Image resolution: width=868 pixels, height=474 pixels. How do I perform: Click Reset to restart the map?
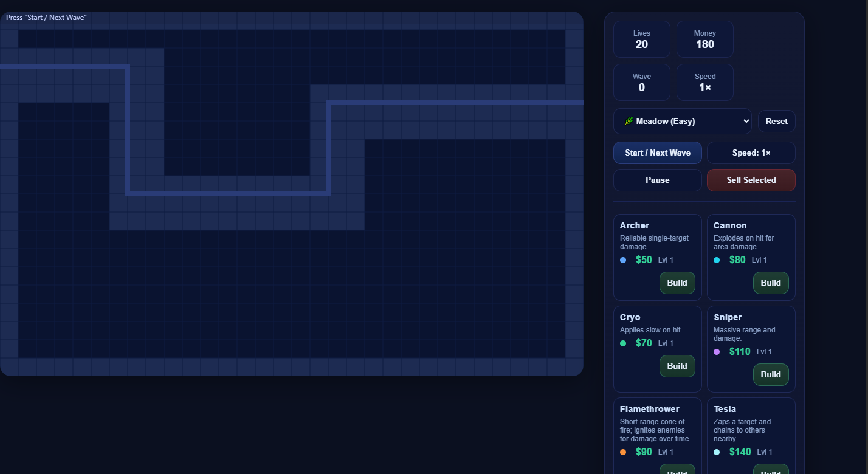click(x=776, y=121)
